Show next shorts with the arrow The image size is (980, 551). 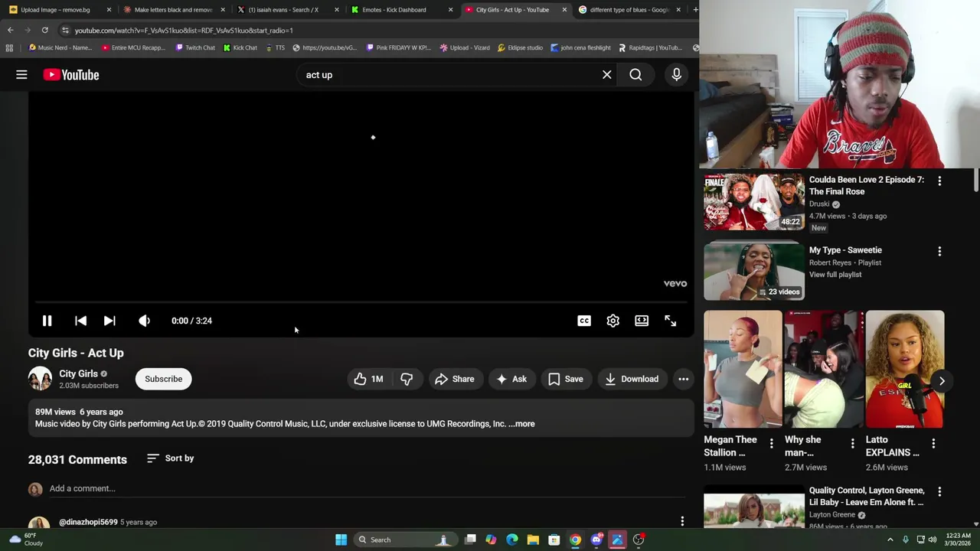(x=942, y=380)
